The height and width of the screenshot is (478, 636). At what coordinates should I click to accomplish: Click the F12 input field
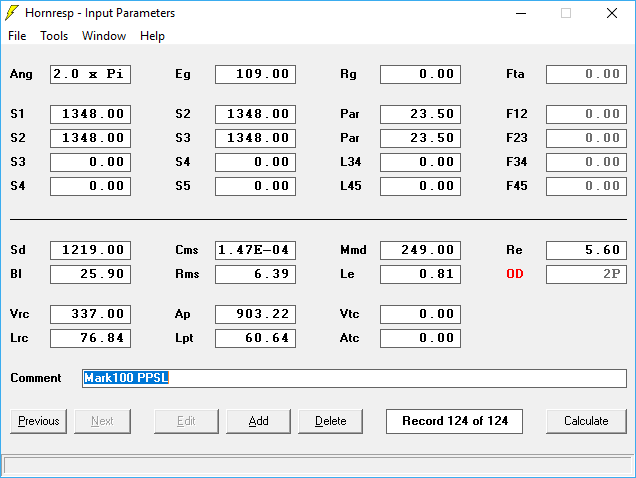pos(587,114)
